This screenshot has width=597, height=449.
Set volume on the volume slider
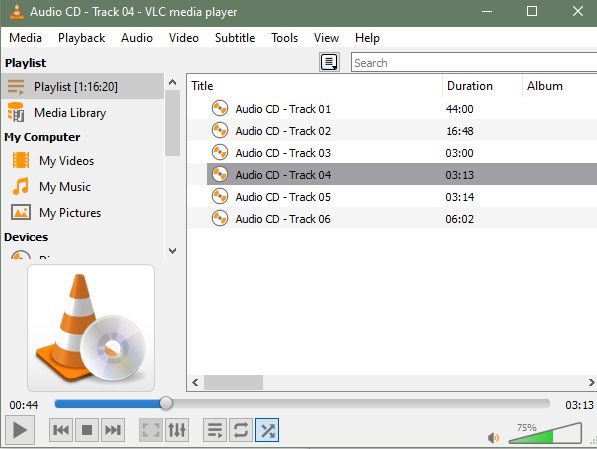[x=545, y=433]
